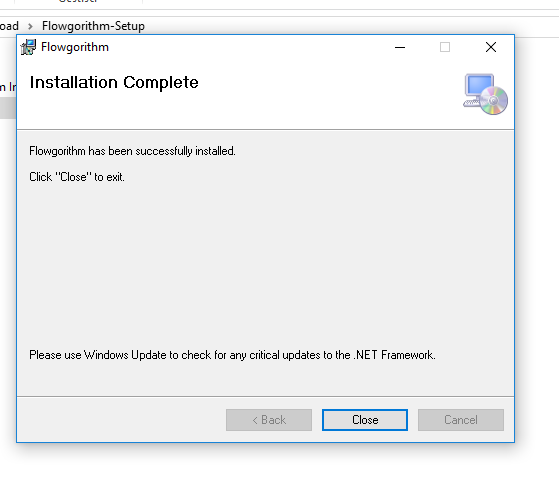Open the partially visible Gestisci ribbon tab

[78, 2]
